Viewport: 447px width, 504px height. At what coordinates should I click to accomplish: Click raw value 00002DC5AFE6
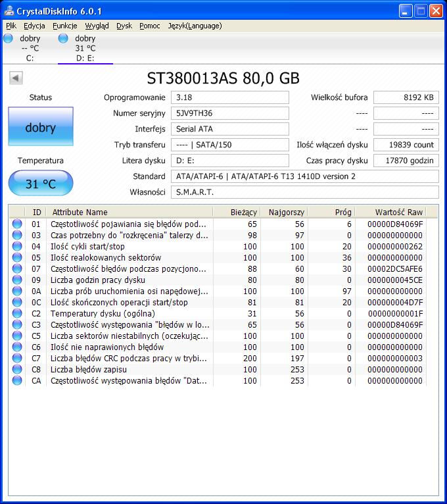click(395, 268)
